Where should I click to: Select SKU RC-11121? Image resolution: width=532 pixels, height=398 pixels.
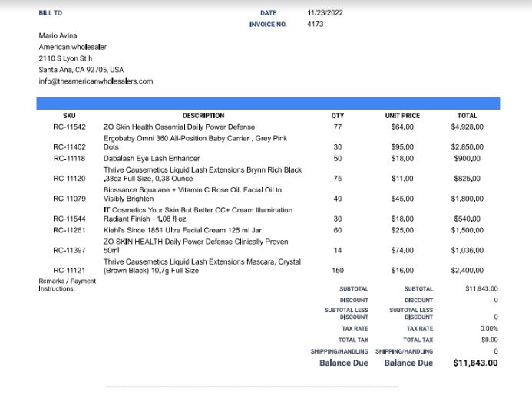click(x=69, y=271)
